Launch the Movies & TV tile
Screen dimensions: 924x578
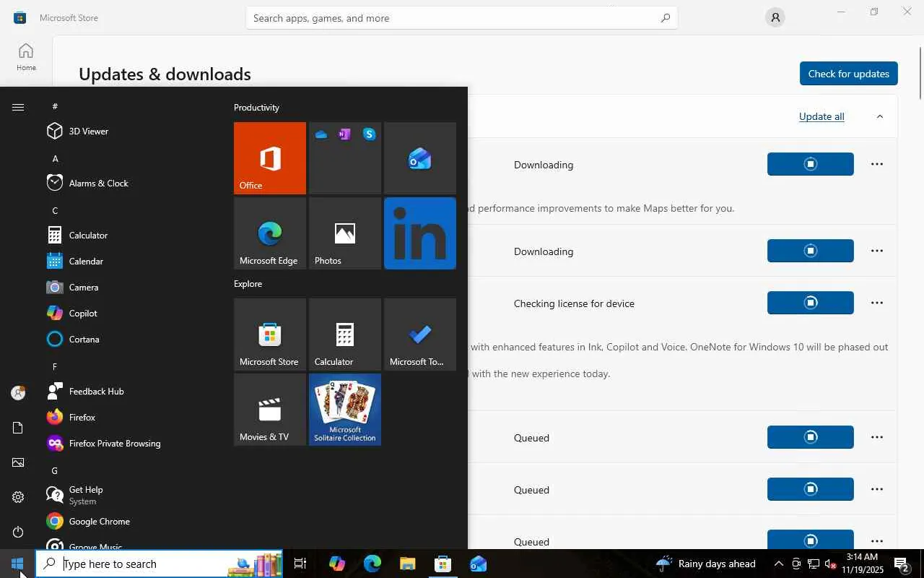pos(270,410)
